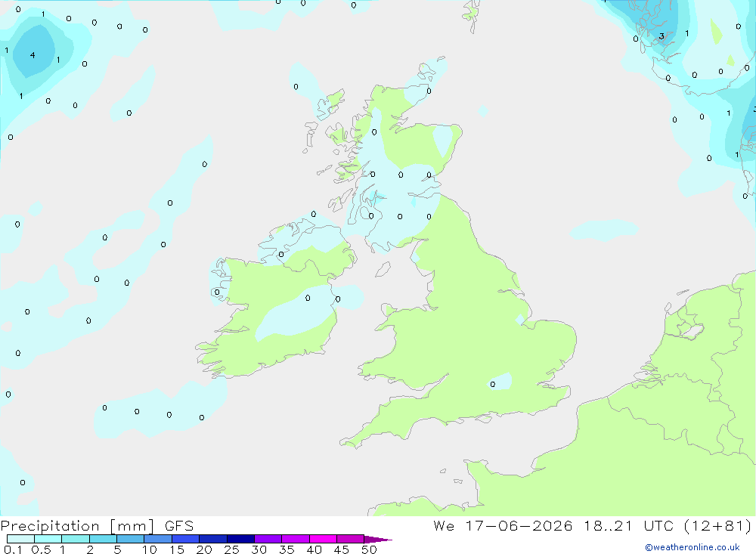Pick the 15–20 mm legend swatch
756x554 pixels.
tap(186, 539)
